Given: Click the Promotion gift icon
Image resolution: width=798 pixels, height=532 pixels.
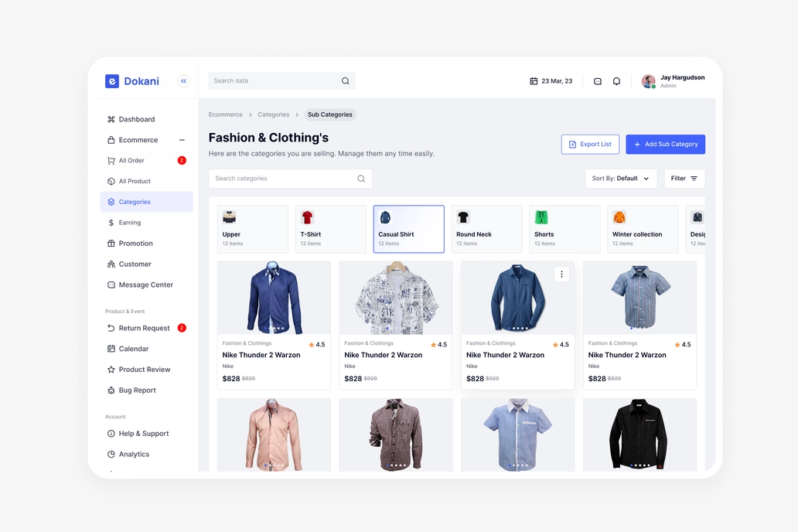Looking at the screenshot, I should coord(111,244).
